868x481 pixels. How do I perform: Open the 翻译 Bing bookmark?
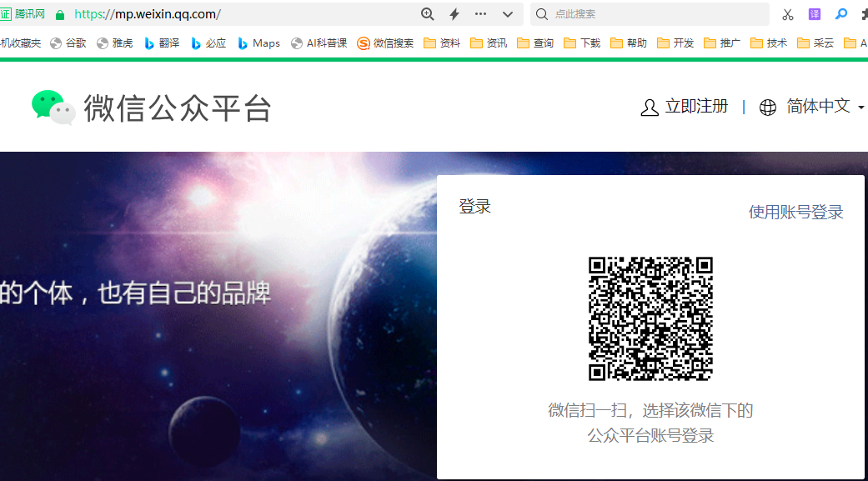click(162, 43)
